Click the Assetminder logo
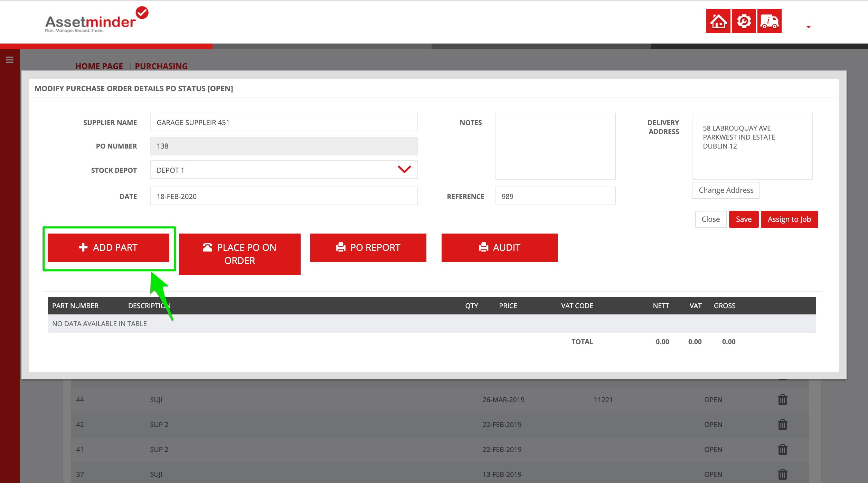 [x=96, y=20]
